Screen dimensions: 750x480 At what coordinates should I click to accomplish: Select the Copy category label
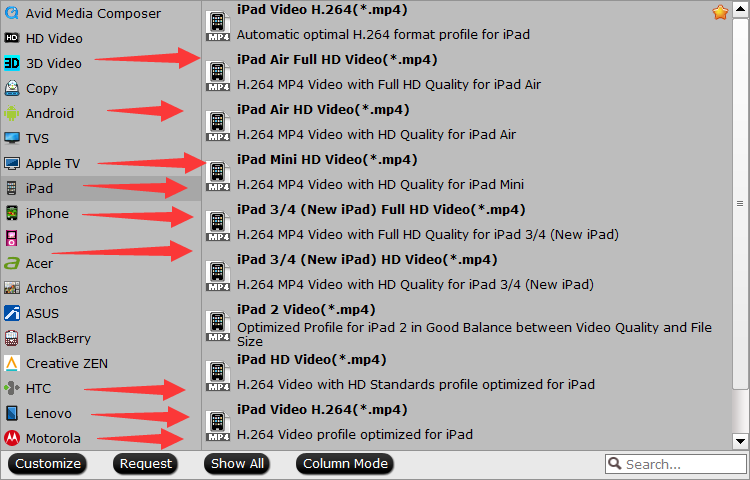point(42,89)
